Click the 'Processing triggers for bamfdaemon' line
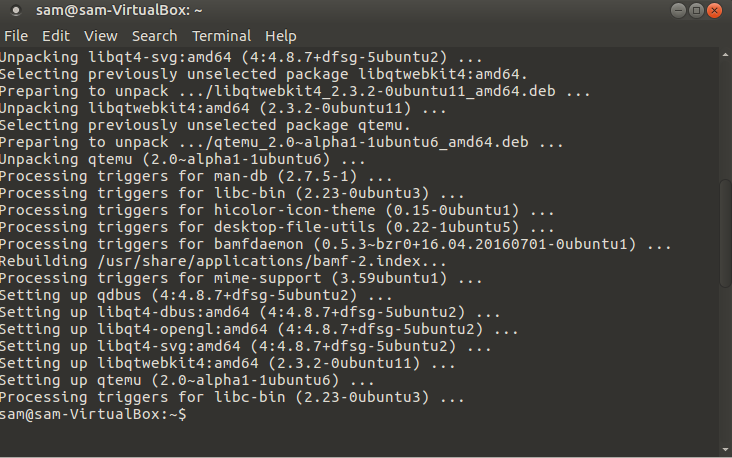The image size is (732, 458). pos(335,244)
